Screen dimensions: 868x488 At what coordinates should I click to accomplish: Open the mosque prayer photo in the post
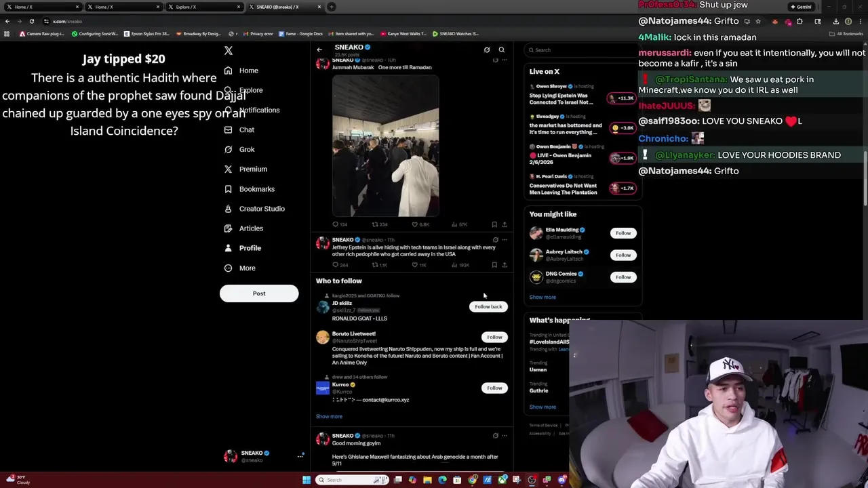click(385, 145)
